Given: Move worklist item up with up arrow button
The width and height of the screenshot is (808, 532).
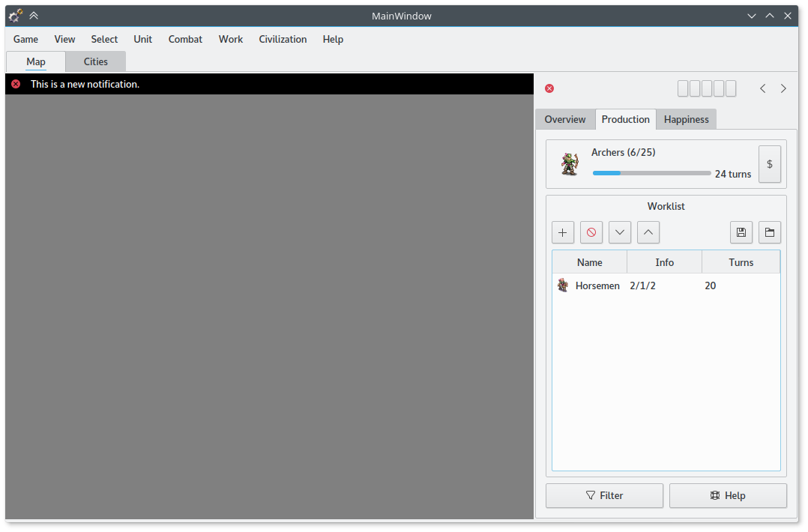Looking at the screenshot, I should pyautogui.click(x=648, y=232).
